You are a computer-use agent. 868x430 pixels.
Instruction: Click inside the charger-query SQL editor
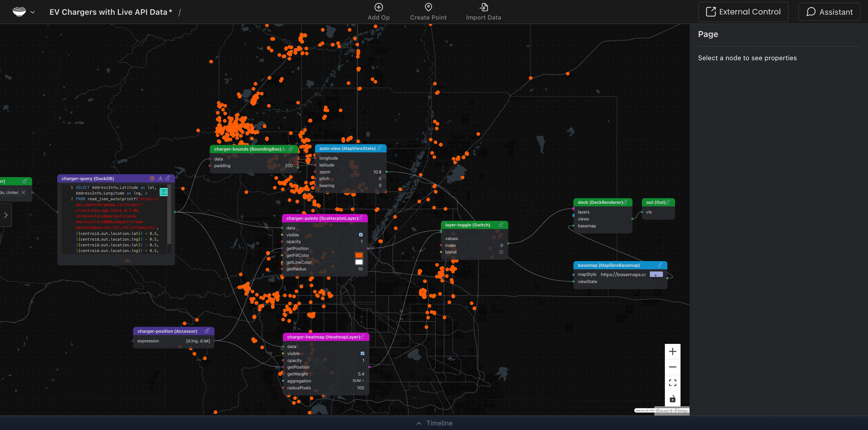[x=116, y=219]
